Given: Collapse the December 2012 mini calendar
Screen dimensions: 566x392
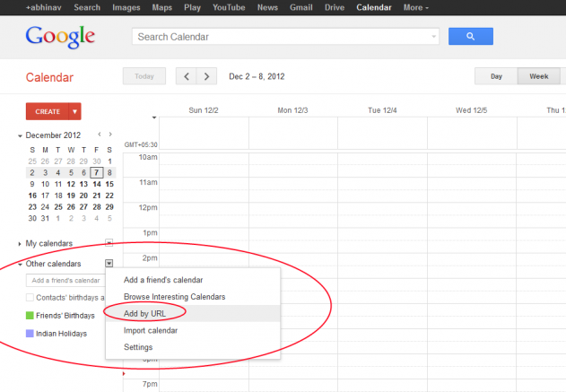Looking at the screenshot, I should tap(20, 135).
